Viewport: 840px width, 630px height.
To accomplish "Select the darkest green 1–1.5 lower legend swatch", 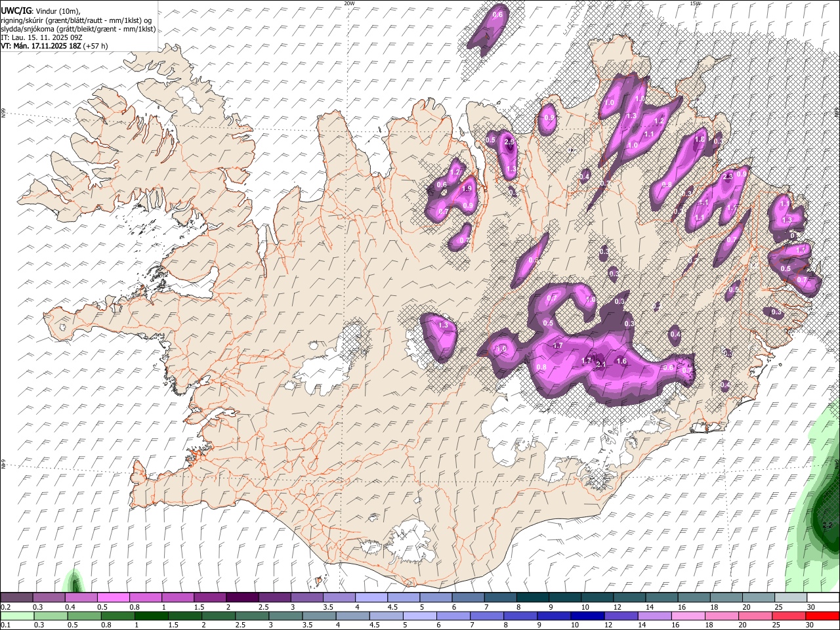I will (x=151, y=616).
